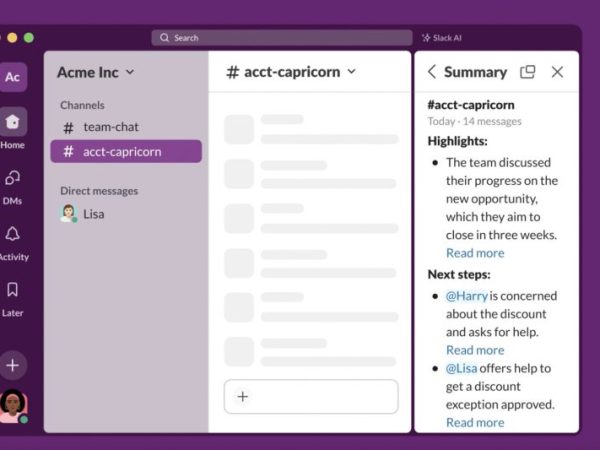Click the green maximize window button
The image size is (600, 450).
point(29,38)
